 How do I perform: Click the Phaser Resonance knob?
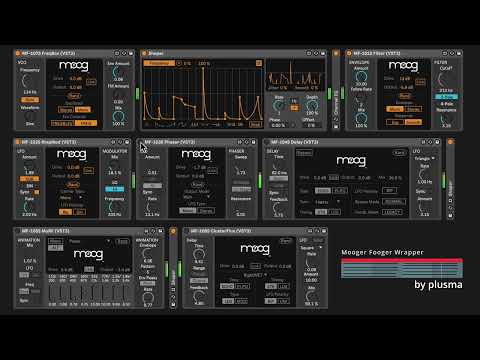[x=241, y=208]
